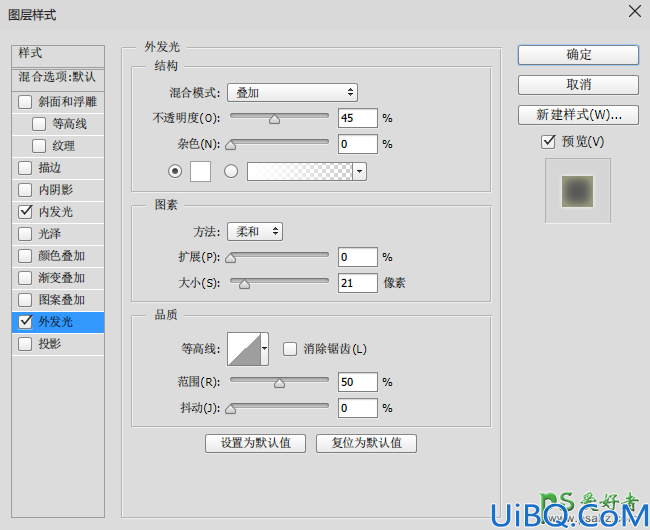Screen dimensions: 650x530
Task: Enable 内阴影 checkbox
Action: [x=25, y=190]
